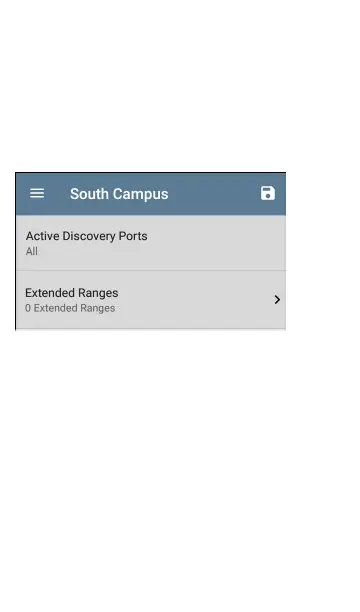The width and height of the screenshot is (360, 612).
Task: Expand Extended Ranges using the chevron arrow
Action: tap(277, 299)
